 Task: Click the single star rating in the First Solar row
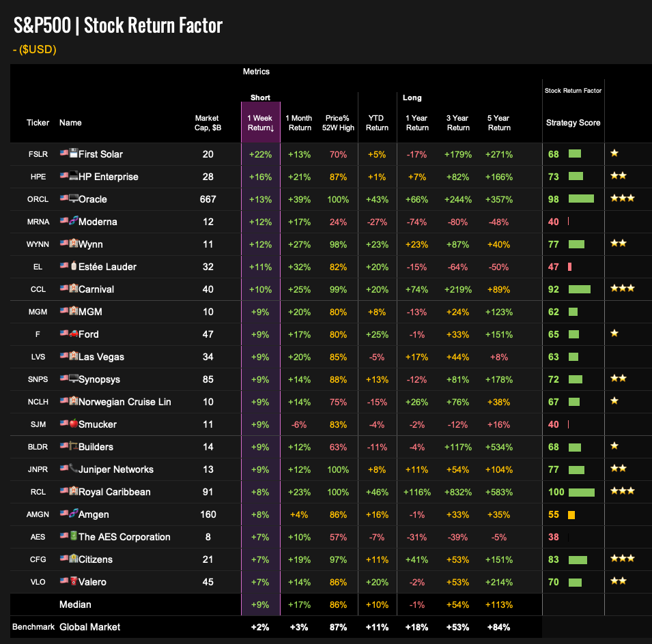coord(614,153)
